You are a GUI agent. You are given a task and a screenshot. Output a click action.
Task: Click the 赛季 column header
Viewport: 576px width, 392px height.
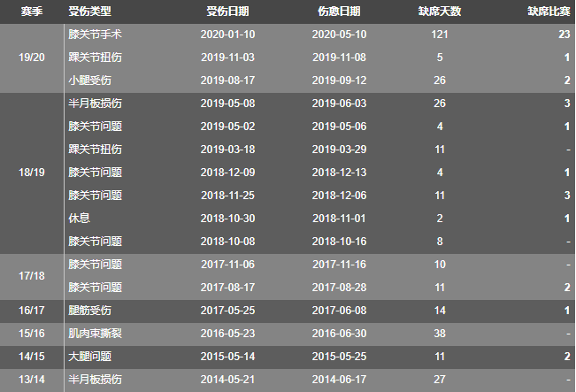32,12
